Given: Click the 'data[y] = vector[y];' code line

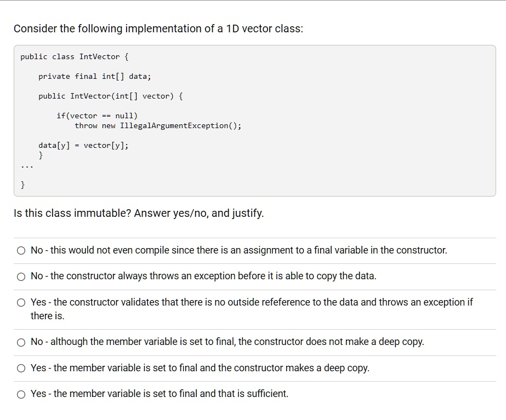Looking at the screenshot, I should coord(83,145).
